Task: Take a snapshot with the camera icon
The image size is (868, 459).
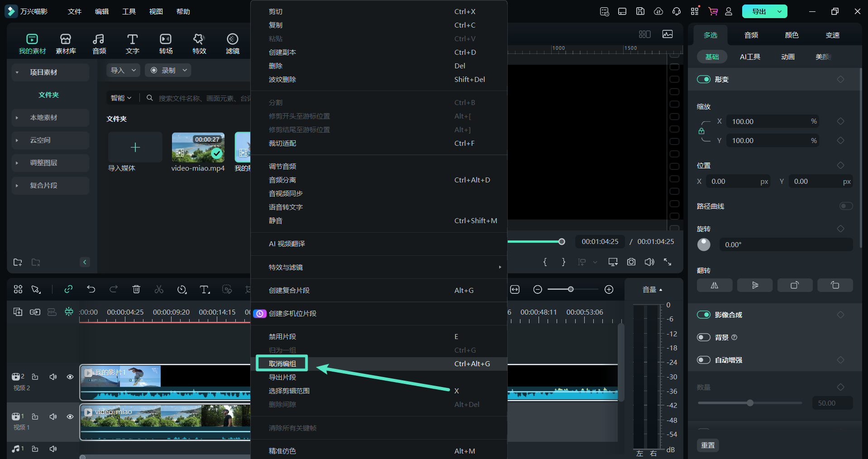Action: pyautogui.click(x=631, y=262)
